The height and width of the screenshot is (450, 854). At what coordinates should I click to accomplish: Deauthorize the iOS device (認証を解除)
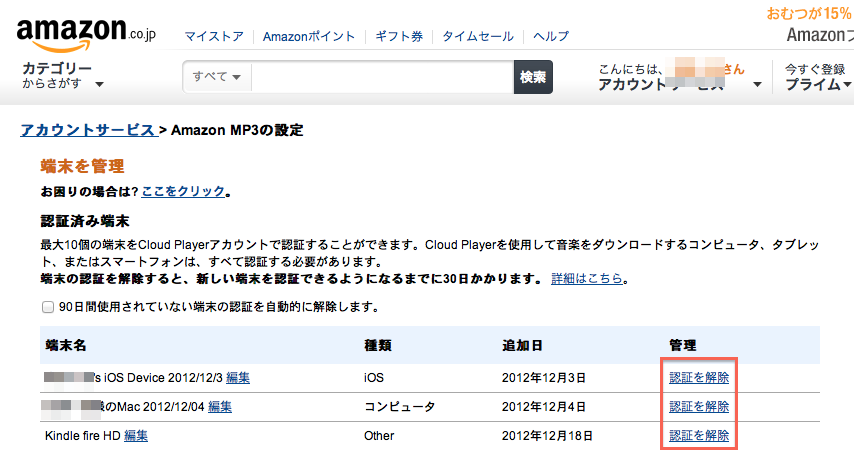(x=699, y=378)
